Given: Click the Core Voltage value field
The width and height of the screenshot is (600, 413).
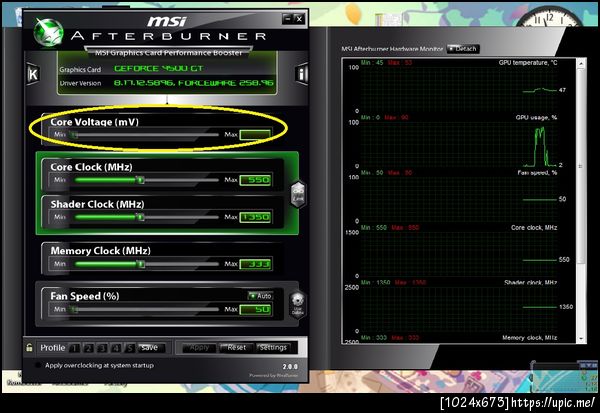Looking at the screenshot, I should coord(255,135).
